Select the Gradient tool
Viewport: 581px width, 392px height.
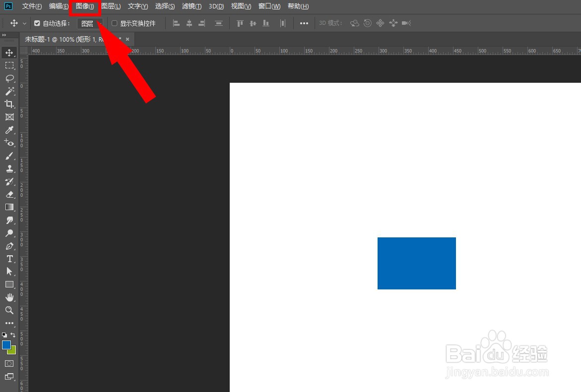pyautogui.click(x=9, y=207)
